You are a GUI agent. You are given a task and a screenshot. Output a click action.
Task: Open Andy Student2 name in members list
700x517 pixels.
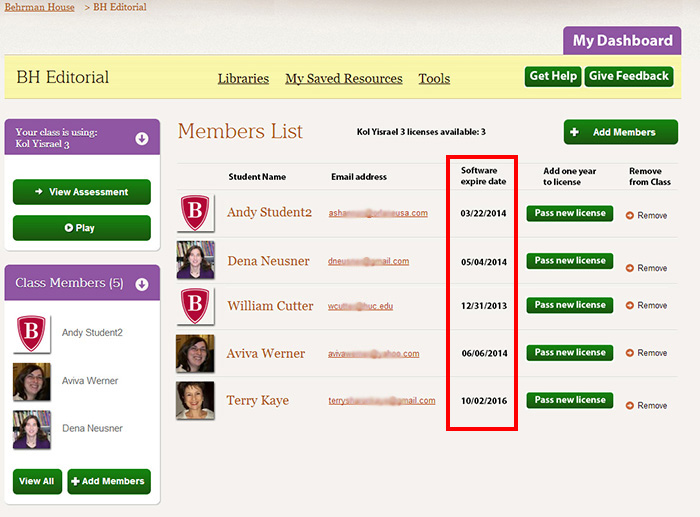point(269,213)
